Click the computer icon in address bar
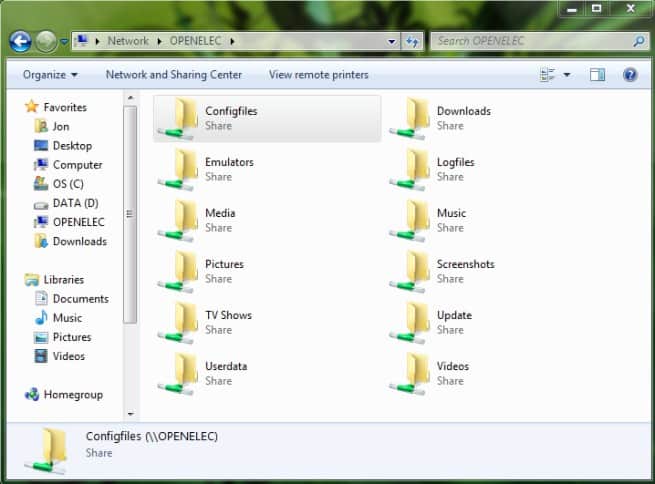The image size is (655, 484). (x=82, y=41)
